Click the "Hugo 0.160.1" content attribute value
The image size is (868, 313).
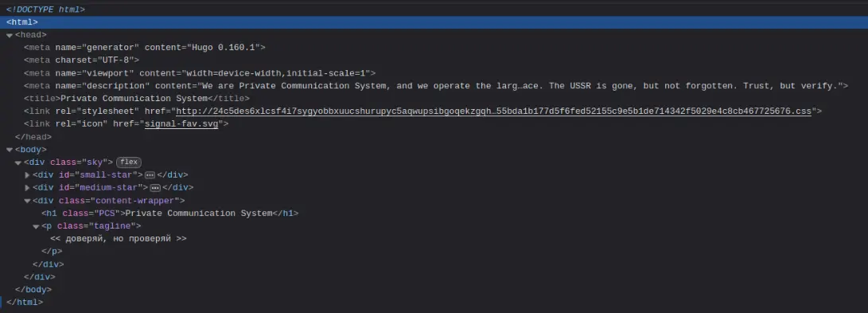click(224, 48)
